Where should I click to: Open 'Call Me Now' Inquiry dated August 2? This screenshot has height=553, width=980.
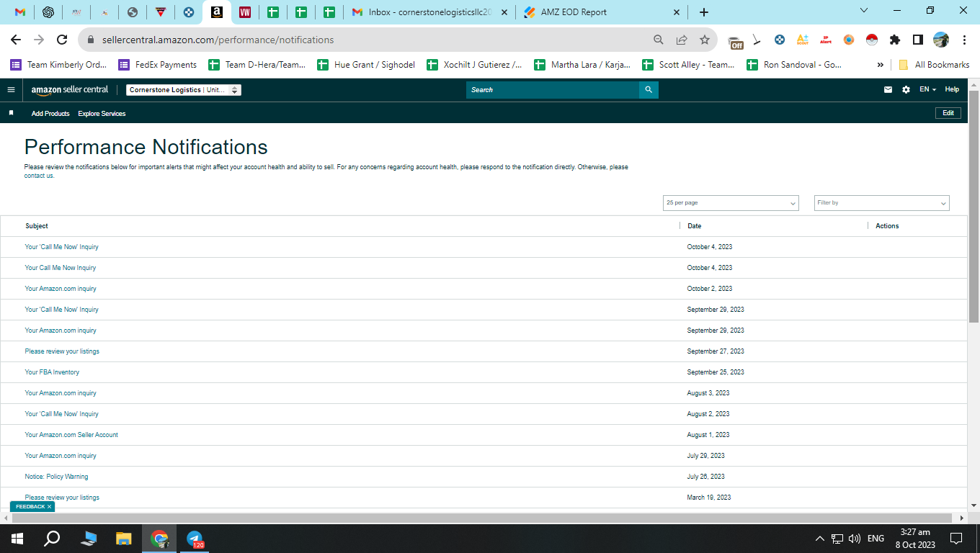click(x=61, y=414)
